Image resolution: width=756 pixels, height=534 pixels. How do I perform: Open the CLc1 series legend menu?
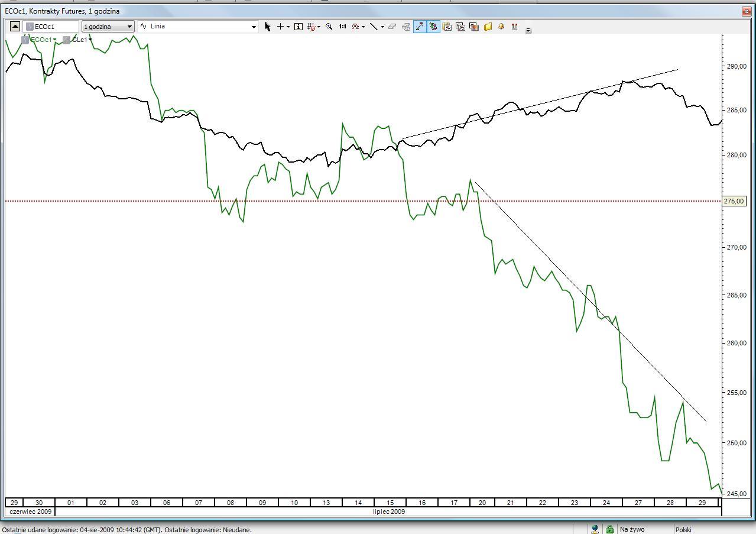pyautogui.click(x=82, y=40)
